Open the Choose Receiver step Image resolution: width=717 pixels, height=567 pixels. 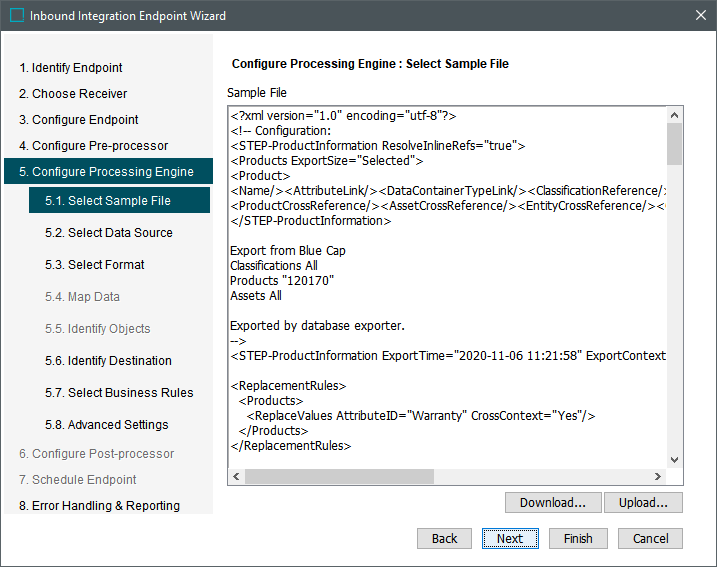coord(73,94)
